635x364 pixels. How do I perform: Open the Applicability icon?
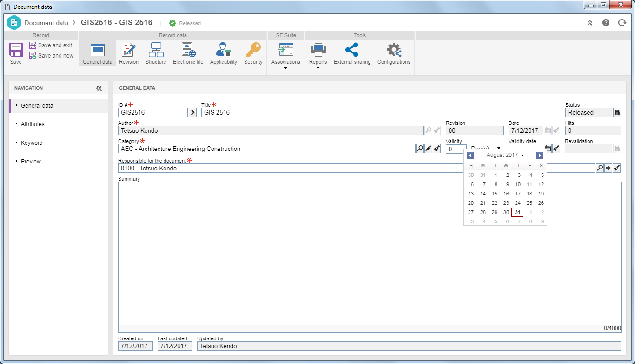(224, 50)
